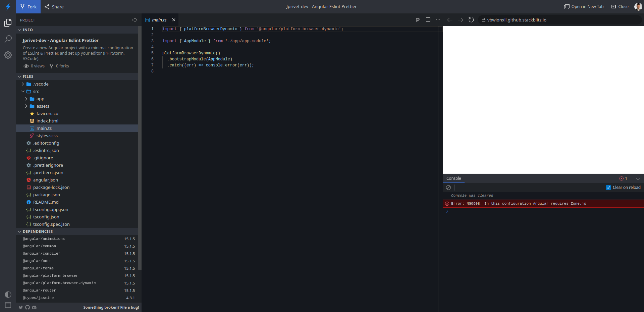Go forward in the preview browser

coord(461,20)
